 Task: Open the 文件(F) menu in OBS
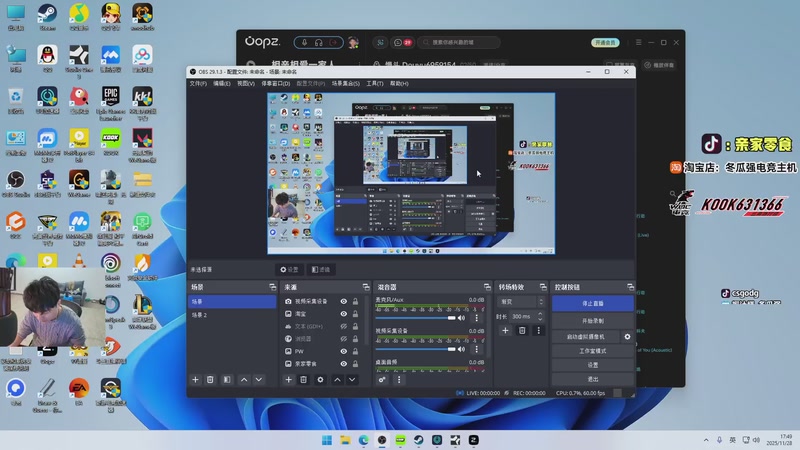pos(198,84)
